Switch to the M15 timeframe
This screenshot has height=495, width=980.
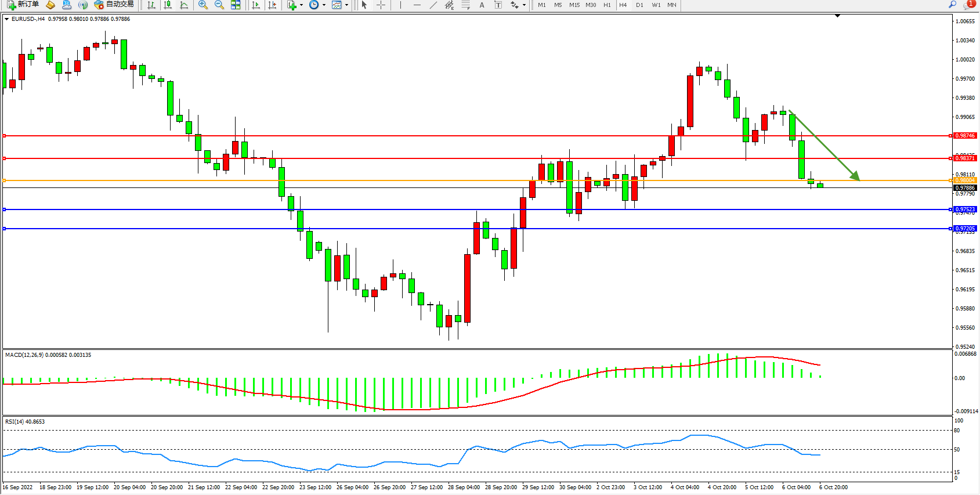574,5
